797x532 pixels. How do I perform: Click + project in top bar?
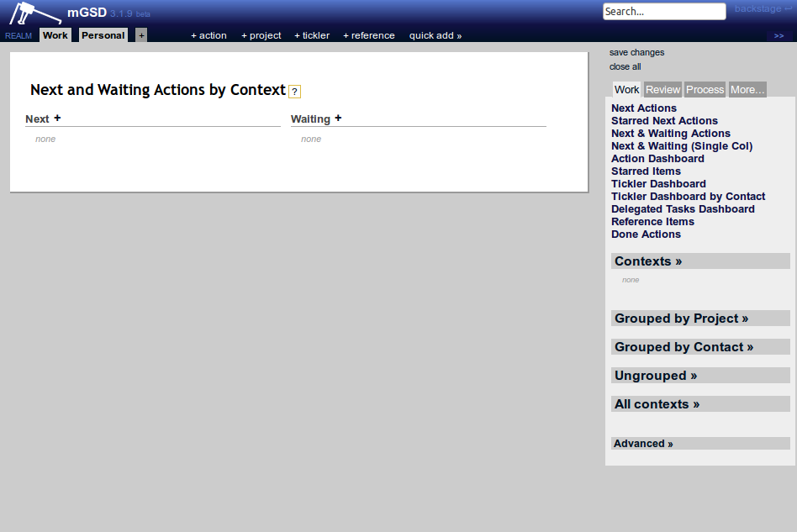(261, 35)
